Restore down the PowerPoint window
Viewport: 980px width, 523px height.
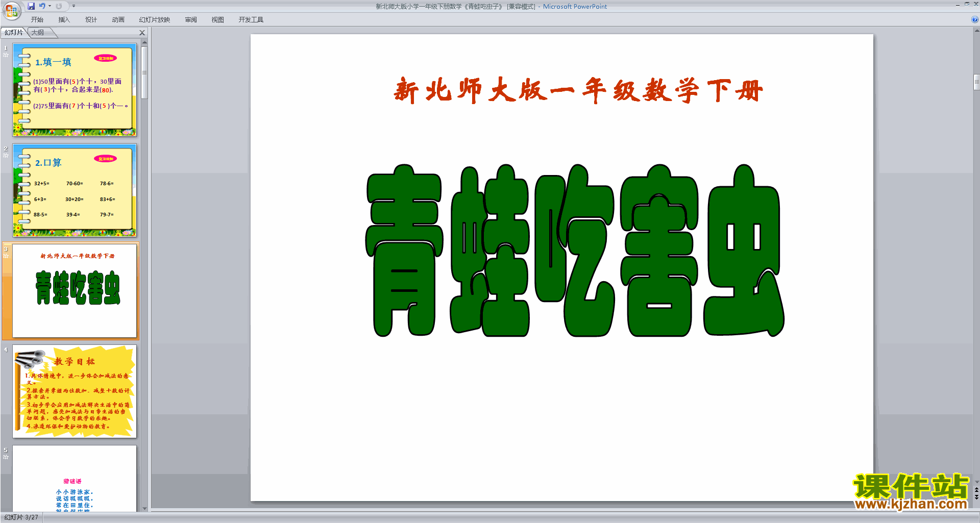point(967,4)
